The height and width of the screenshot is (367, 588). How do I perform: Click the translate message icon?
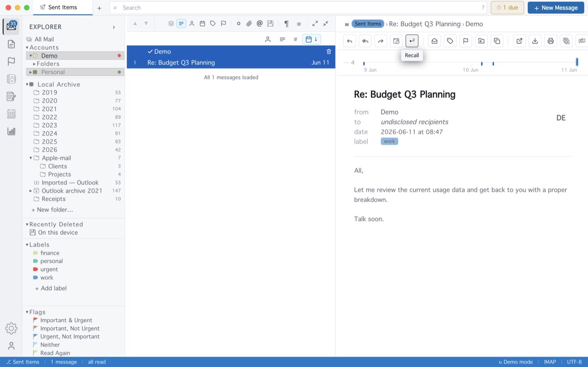click(566, 41)
